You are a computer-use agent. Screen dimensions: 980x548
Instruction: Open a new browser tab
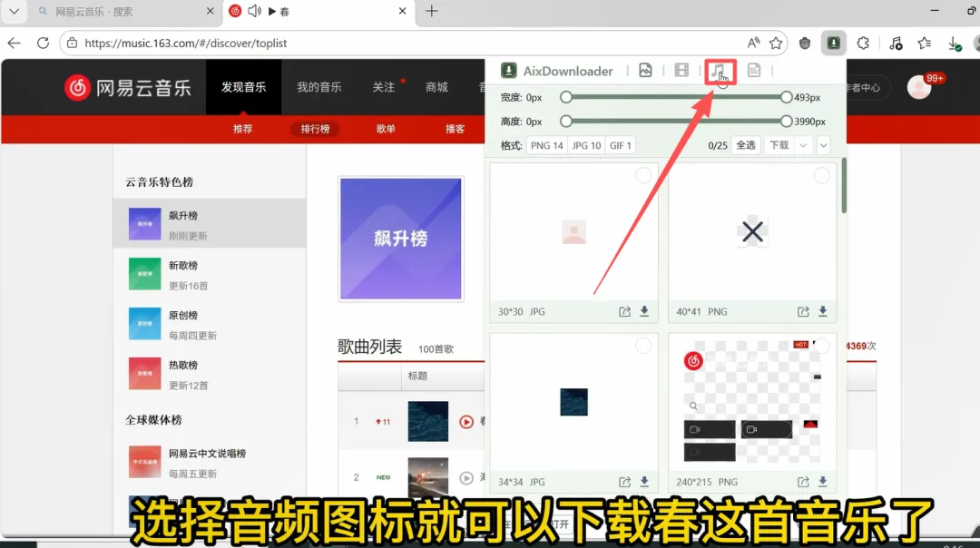pos(431,11)
